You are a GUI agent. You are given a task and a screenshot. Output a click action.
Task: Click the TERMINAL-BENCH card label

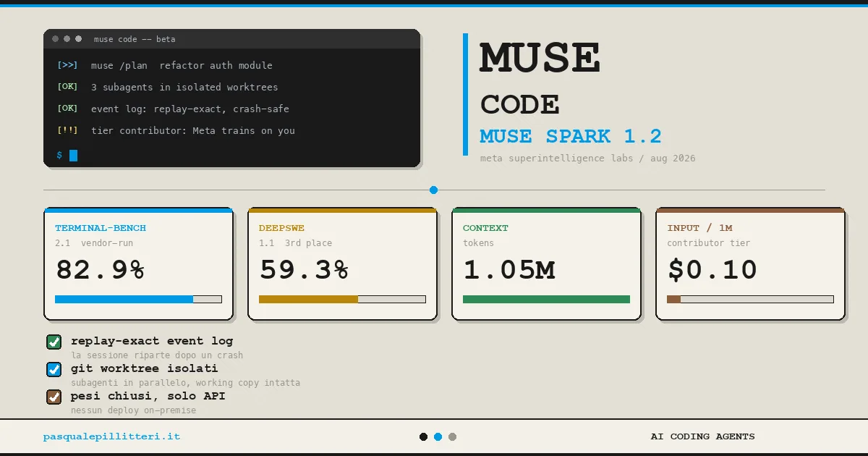(101, 228)
